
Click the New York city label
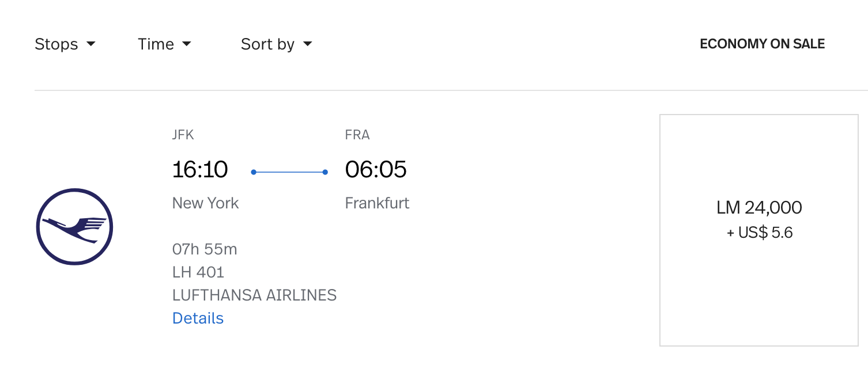point(205,203)
